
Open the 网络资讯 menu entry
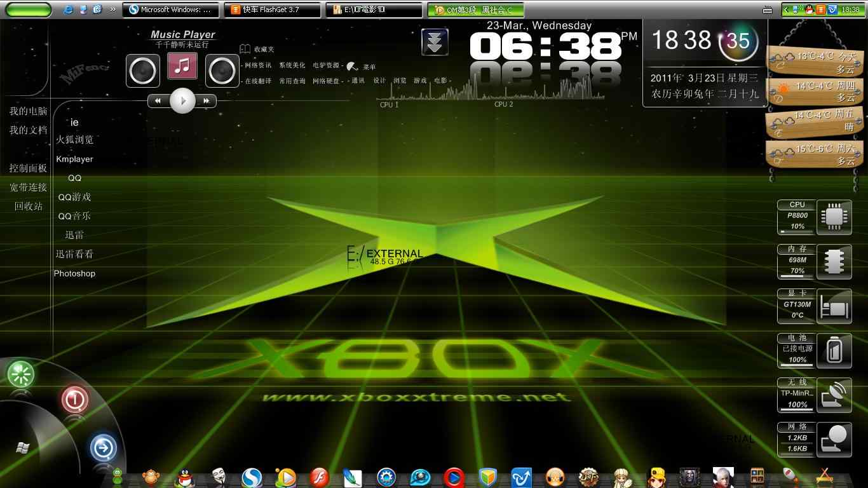(x=258, y=65)
